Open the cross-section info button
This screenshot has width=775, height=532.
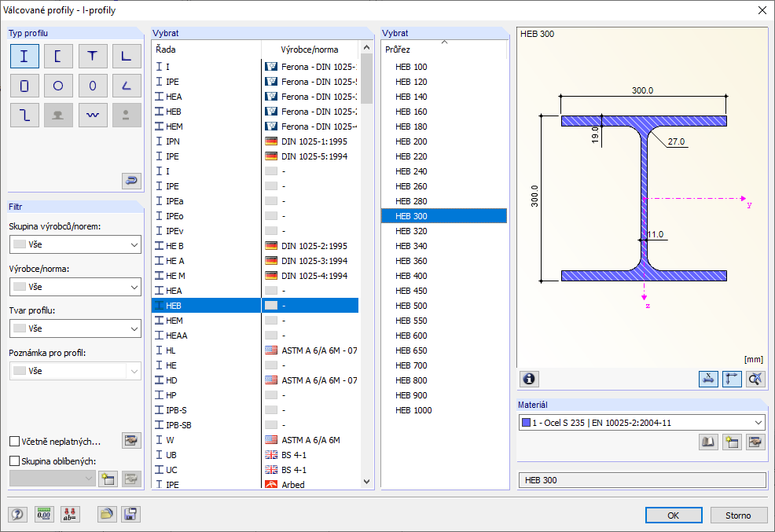click(529, 379)
